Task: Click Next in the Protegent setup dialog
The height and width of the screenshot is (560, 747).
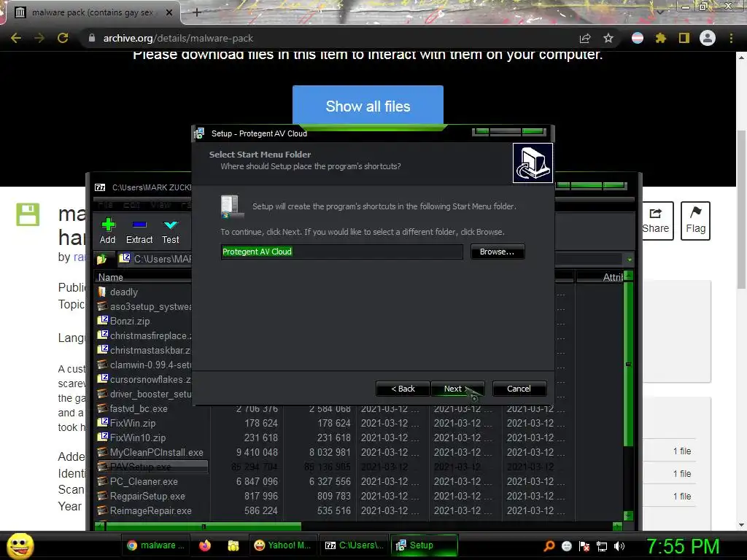Action: coord(457,389)
